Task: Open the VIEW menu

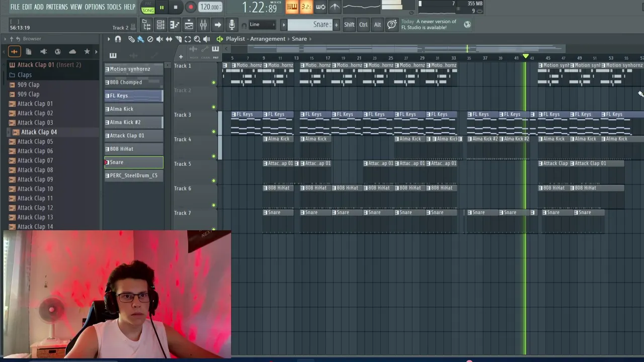Action: tap(76, 7)
